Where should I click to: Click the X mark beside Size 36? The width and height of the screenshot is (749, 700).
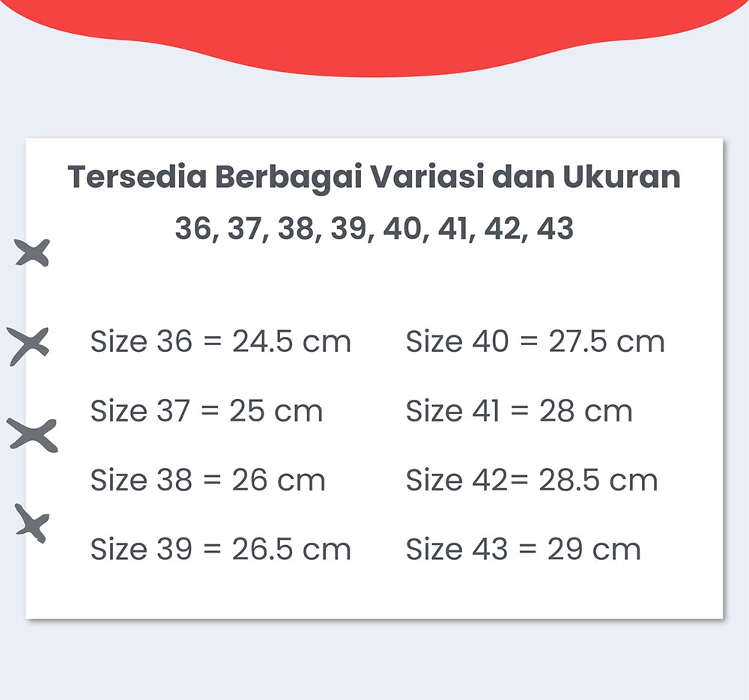[x=28, y=346]
